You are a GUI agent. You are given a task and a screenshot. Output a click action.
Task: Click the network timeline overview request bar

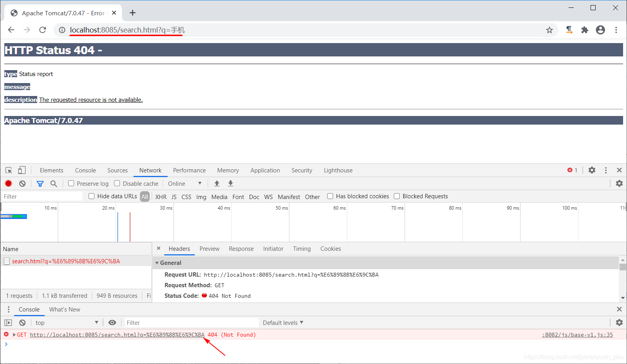click(x=14, y=216)
